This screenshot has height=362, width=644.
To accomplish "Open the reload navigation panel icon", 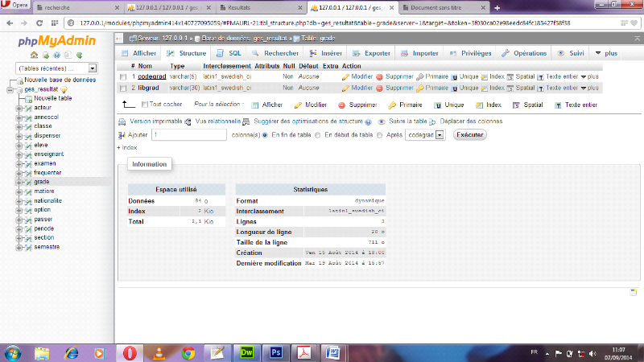I will 79,55.
